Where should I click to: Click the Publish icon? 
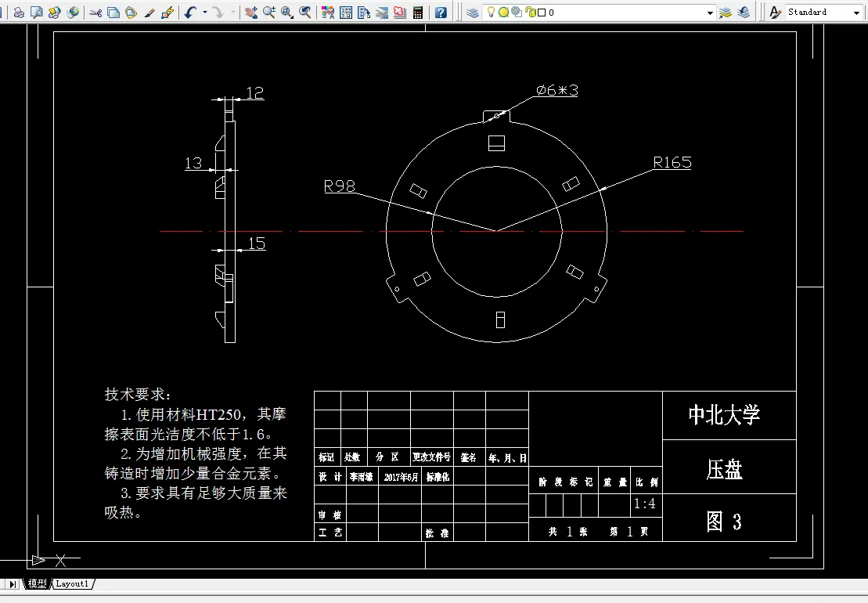tap(54, 13)
